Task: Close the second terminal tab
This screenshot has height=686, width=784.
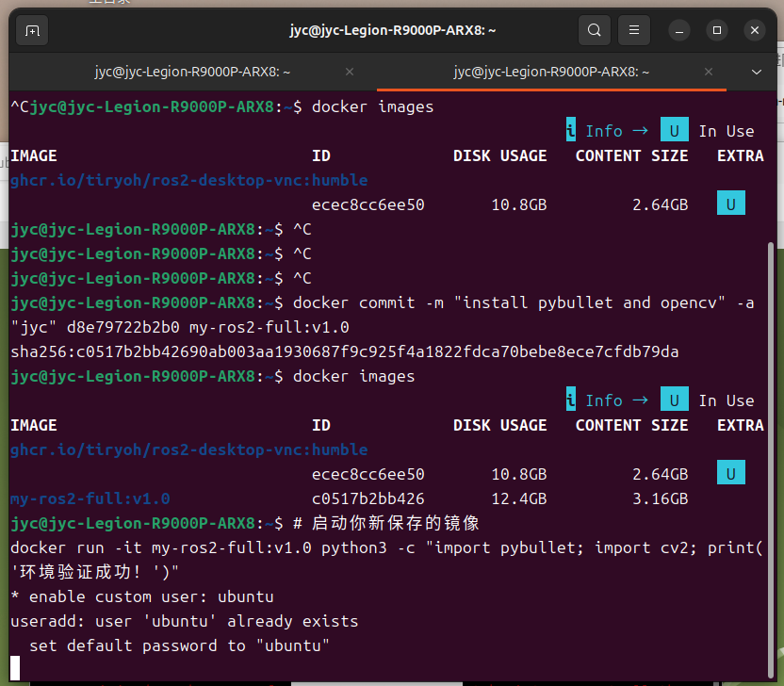Action: click(709, 72)
